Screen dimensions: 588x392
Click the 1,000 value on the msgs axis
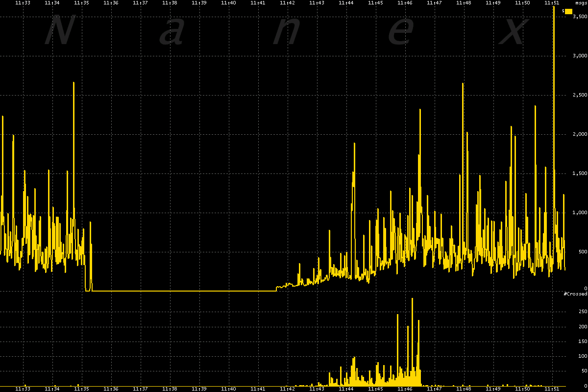coord(579,213)
